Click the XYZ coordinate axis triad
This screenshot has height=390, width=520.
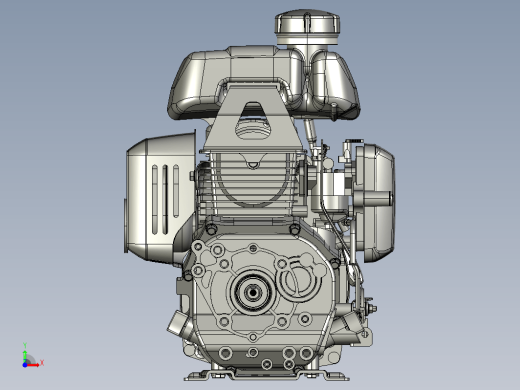(33, 355)
